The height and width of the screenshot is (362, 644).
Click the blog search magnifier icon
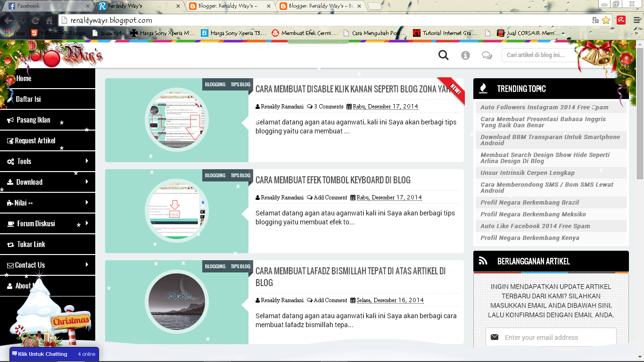pyautogui.click(x=443, y=55)
